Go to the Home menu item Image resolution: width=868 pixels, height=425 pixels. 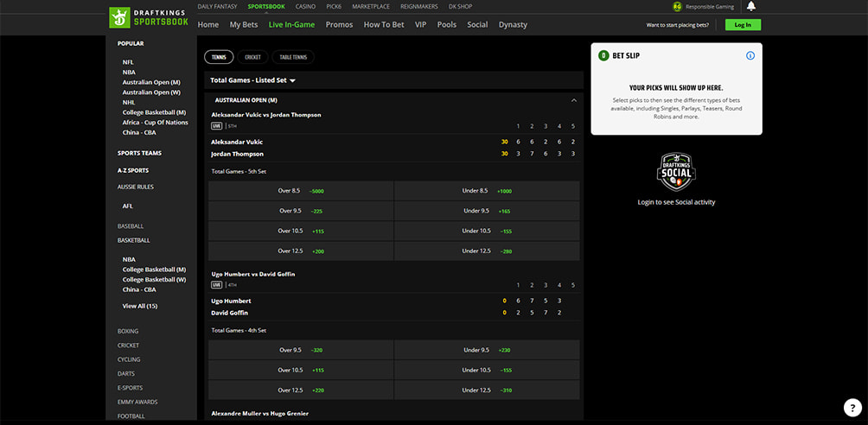208,24
